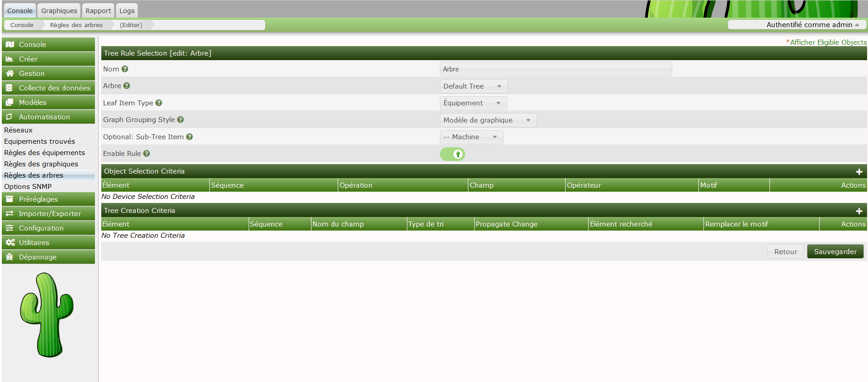
Task: Click the help icon next to Nom
Action: point(125,69)
